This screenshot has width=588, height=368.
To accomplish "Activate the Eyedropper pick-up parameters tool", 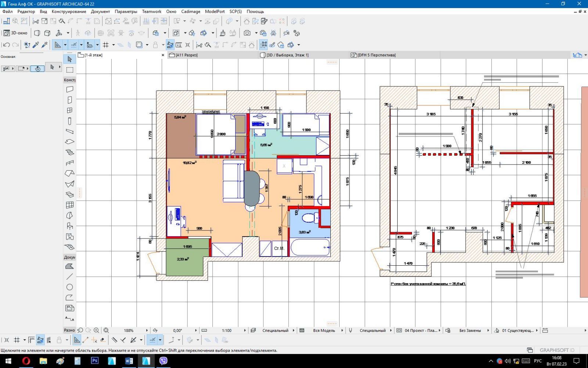I will pos(36,45).
